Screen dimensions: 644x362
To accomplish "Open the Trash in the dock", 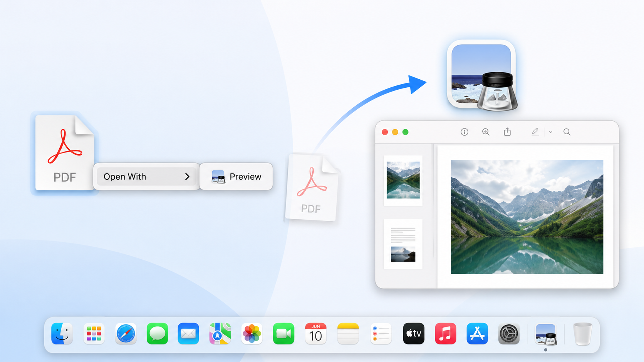I will click(x=582, y=334).
